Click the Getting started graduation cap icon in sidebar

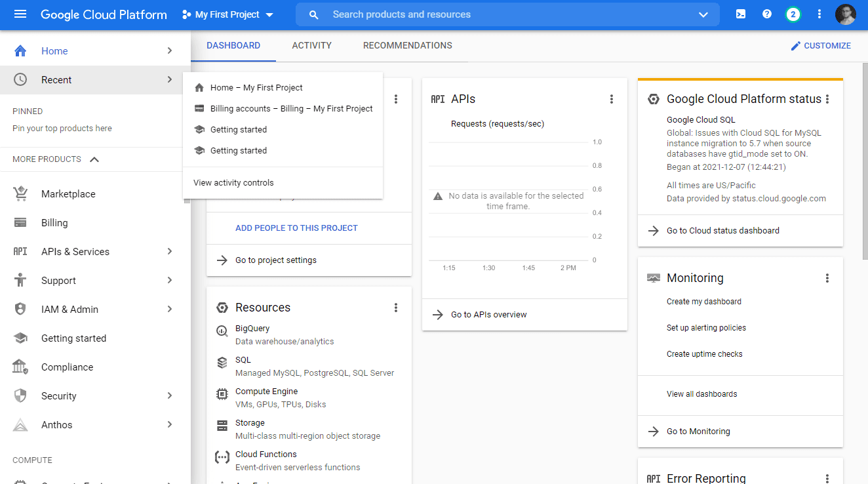(20, 338)
